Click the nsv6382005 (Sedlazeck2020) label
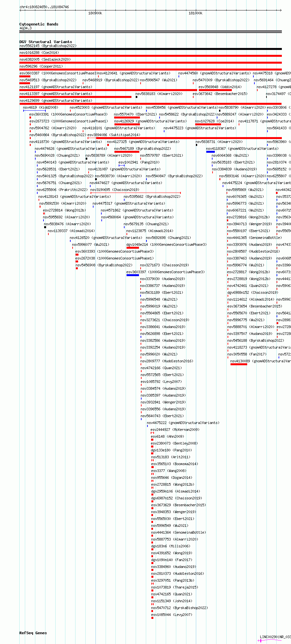This screenshot has height=644, width=291. [45, 59]
